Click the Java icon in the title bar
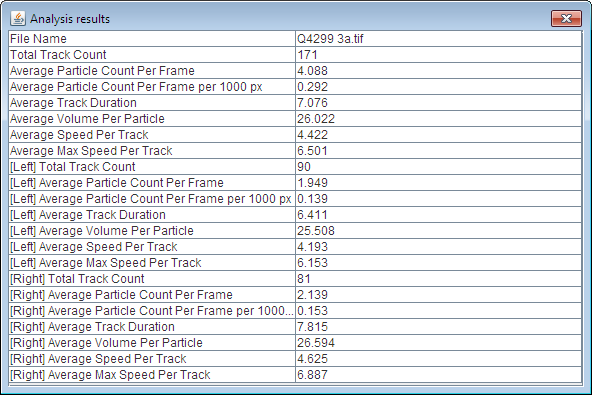This screenshot has height=395, width=592. click(x=18, y=18)
